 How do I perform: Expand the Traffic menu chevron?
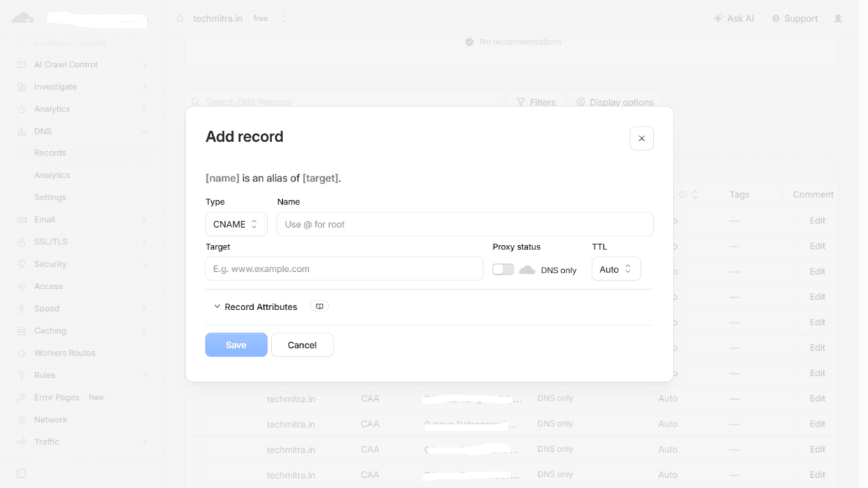click(145, 442)
